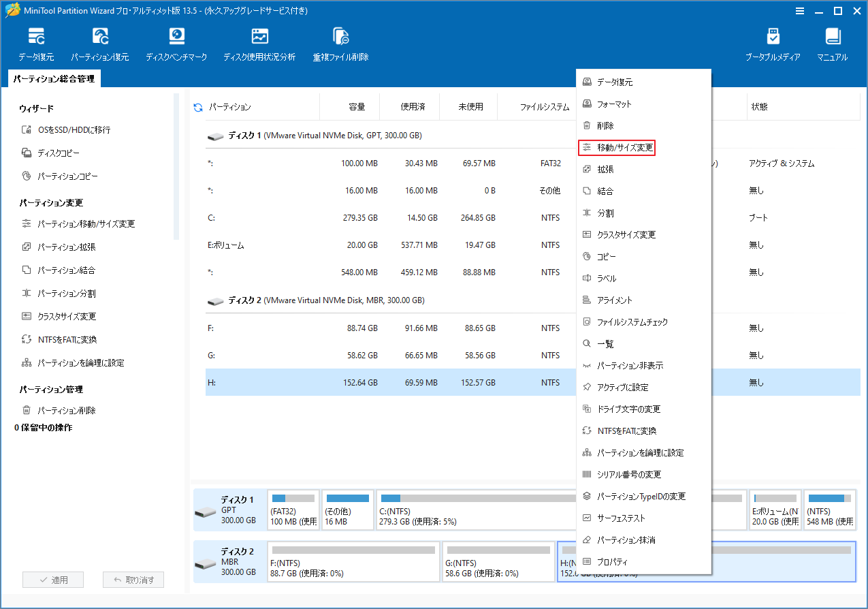
Task: Choose 移動/サイズ変更 from the context menu
Action: point(616,147)
